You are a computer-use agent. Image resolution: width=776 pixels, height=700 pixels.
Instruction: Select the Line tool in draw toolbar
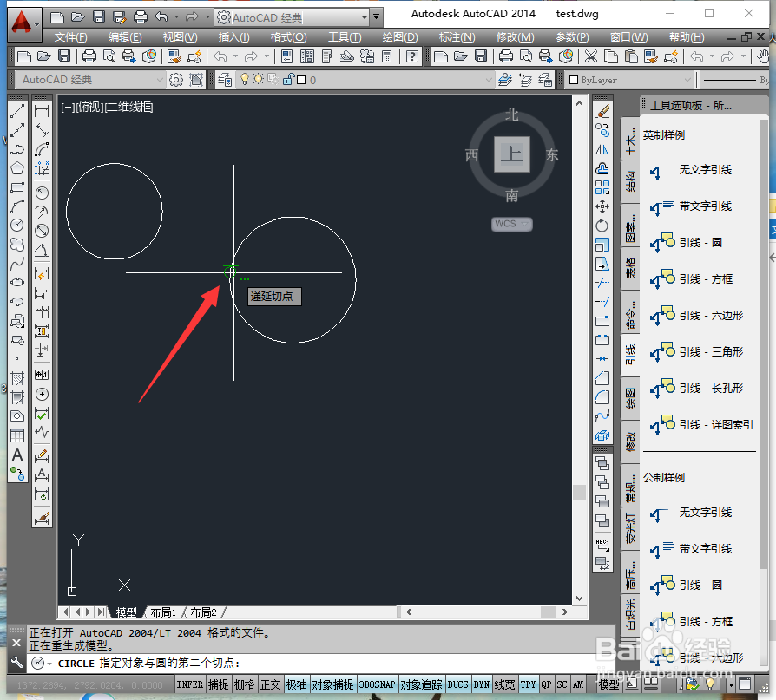click(x=17, y=111)
